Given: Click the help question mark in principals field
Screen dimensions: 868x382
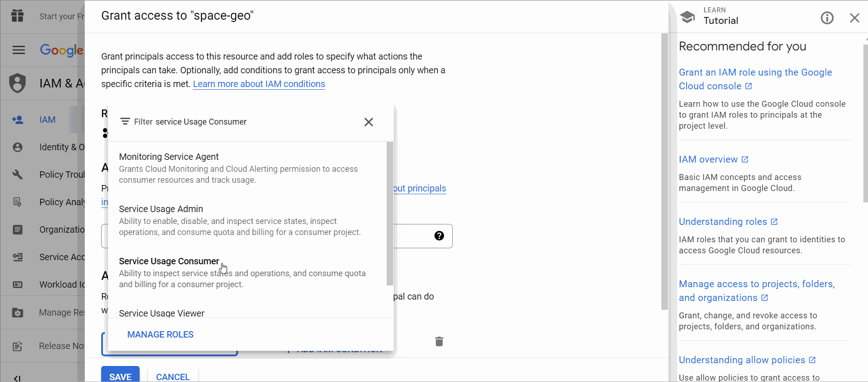Looking at the screenshot, I should click(x=439, y=235).
